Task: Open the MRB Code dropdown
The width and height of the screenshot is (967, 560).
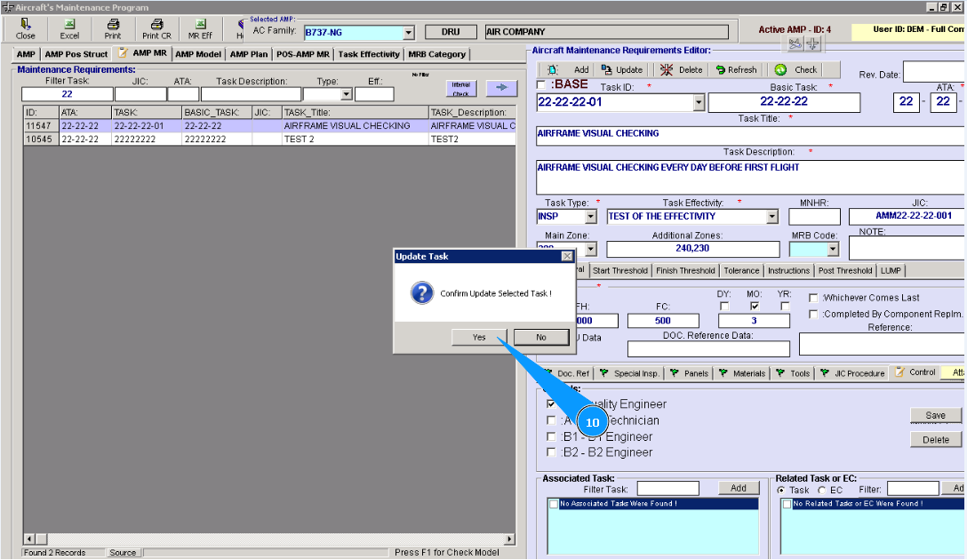Action: (x=833, y=249)
